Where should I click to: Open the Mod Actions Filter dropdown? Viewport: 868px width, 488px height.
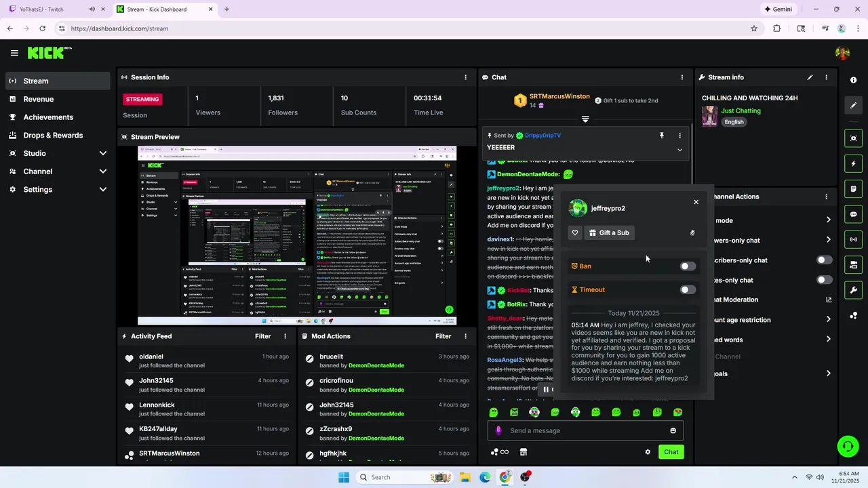click(x=443, y=336)
